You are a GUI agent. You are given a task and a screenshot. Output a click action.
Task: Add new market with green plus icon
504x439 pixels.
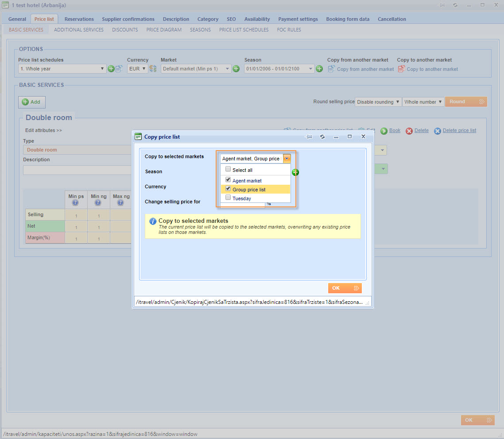236,69
